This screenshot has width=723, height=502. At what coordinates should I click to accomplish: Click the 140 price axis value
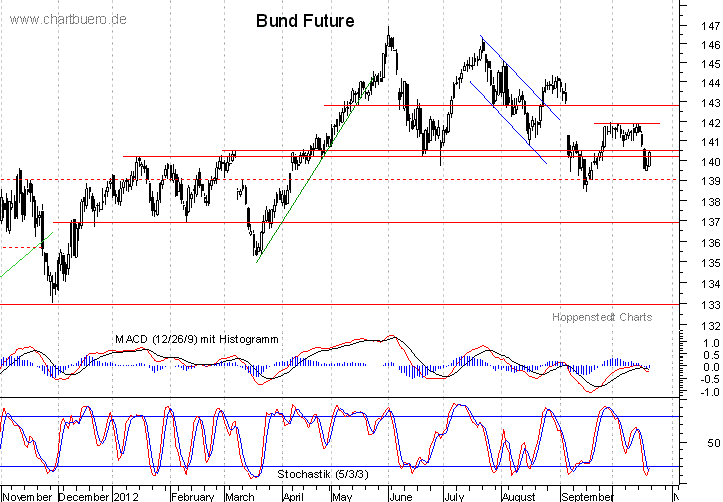pos(710,162)
